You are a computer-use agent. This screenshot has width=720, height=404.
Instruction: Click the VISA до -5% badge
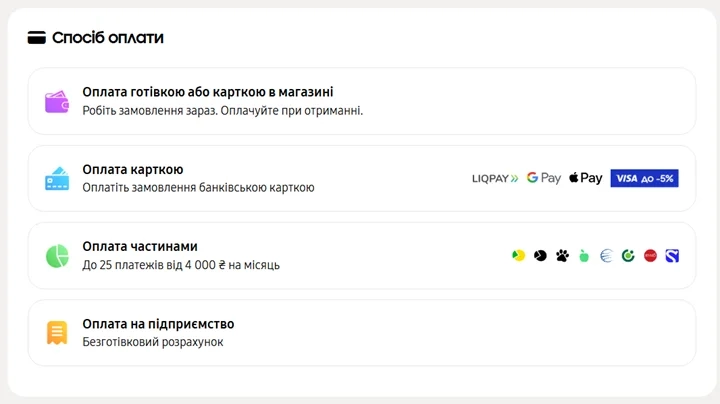click(x=644, y=178)
